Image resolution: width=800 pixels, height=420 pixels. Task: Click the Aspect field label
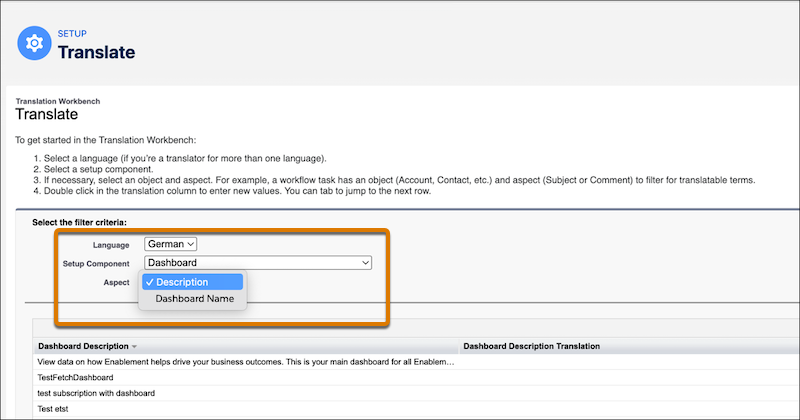coord(116,283)
